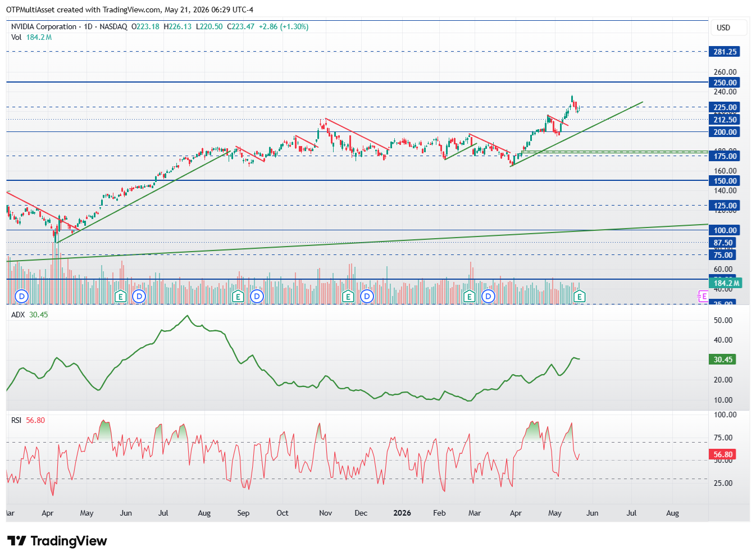The image size is (756, 560).
Task: Click the high price H226.13
Action: (x=177, y=26)
